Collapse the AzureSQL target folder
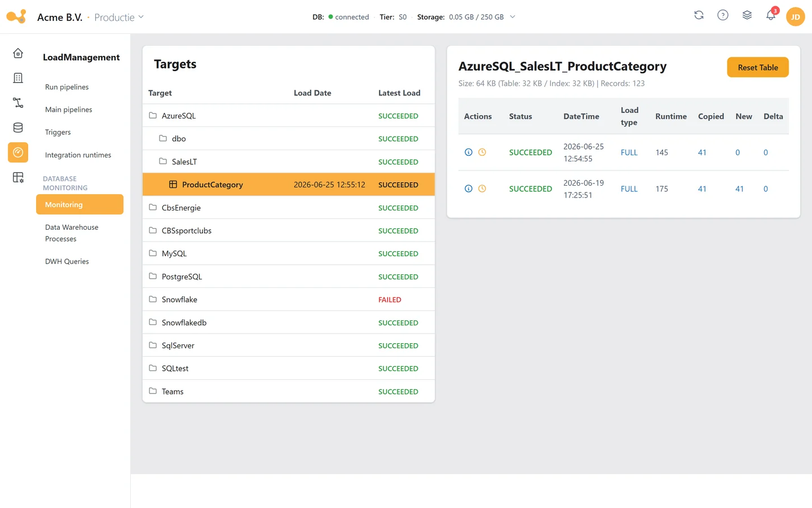 (x=289, y=116)
